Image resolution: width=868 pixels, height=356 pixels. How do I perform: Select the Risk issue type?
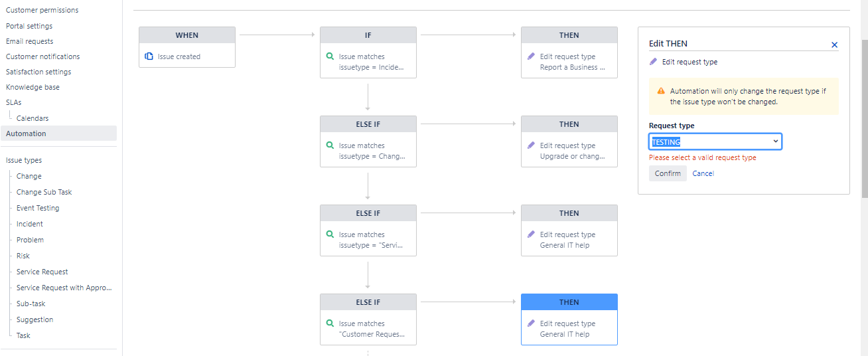23,256
